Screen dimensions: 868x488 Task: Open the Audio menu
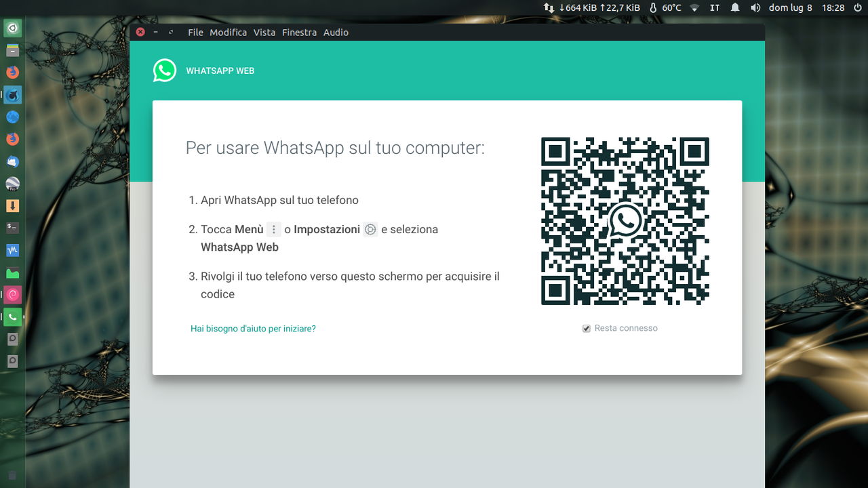(336, 33)
